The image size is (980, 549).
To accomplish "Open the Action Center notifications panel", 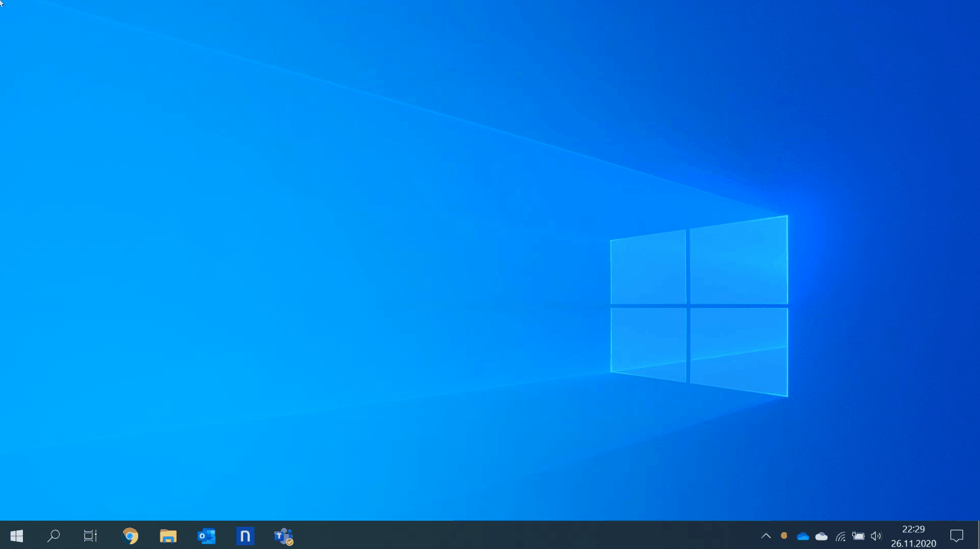I will point(956,536).
